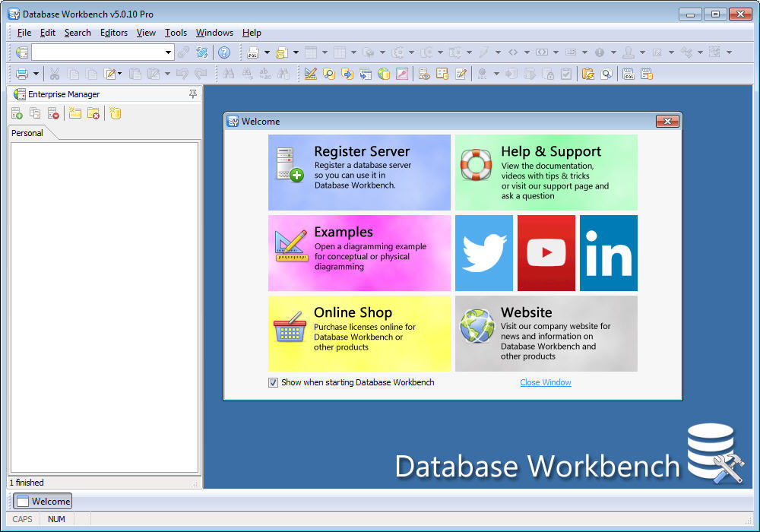Click the CAPS status bar indicator
Image resolution: width=760 pixels, height=532 pixels.
click(x=22, y=519)
